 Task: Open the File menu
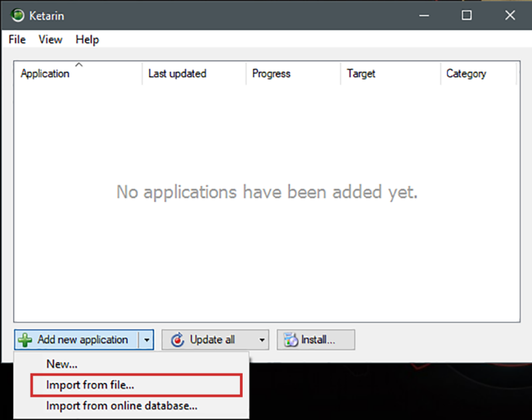tap(17, 39)
